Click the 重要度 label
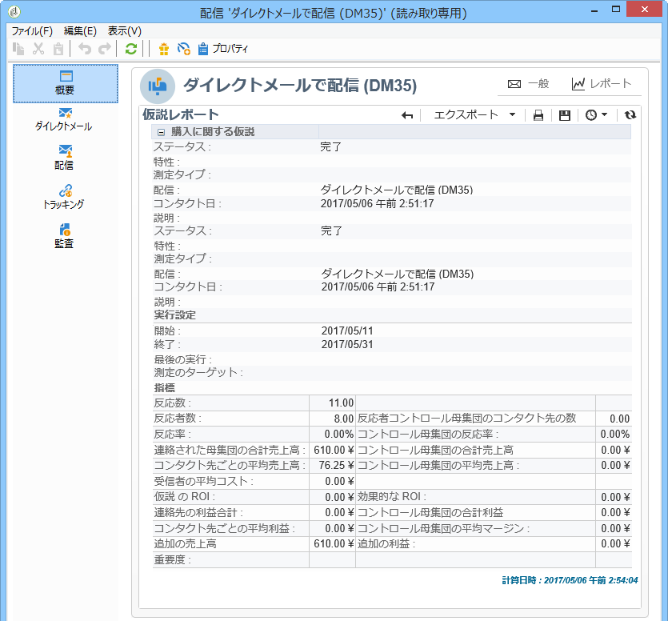Viewport: 672px width, 621px height. tap(172, 559)
